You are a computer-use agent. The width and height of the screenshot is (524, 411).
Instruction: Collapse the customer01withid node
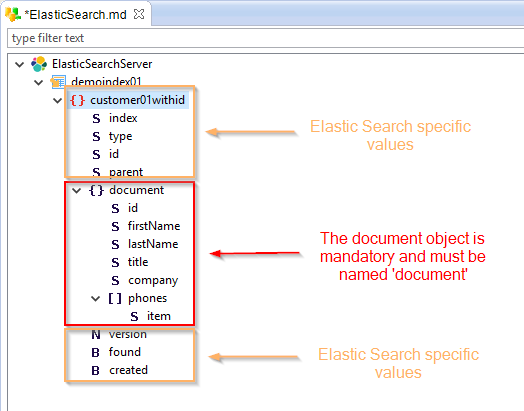pyautogui.click(x=58, y=100)
